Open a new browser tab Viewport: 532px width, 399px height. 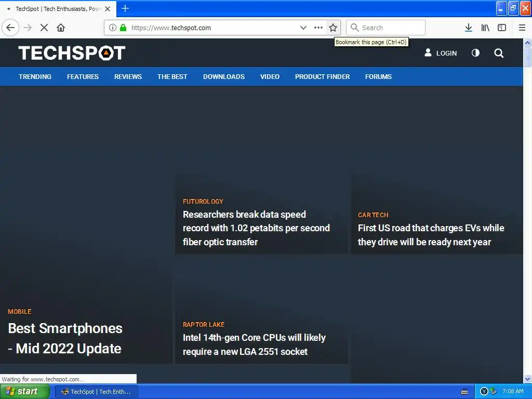(x=125, y=8)
